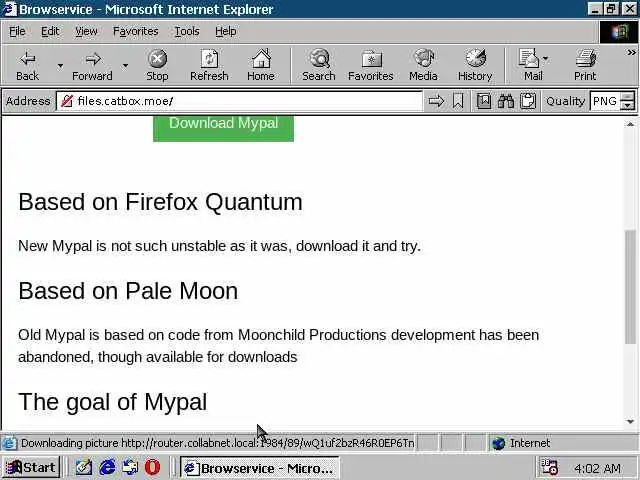640x480 pixels.
Task: Click the Windows flag throbber logo
Action: [x=618, y=32]
